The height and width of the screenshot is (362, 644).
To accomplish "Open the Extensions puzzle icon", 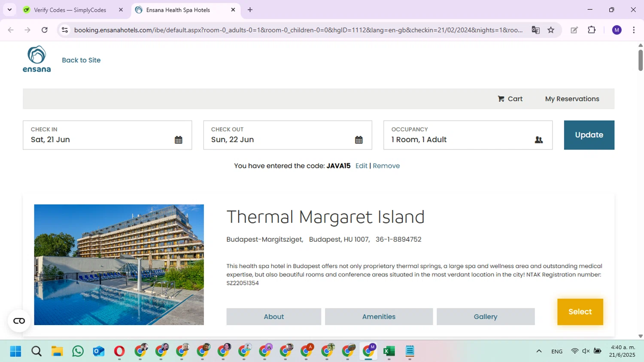I will (x=592, y=30).
